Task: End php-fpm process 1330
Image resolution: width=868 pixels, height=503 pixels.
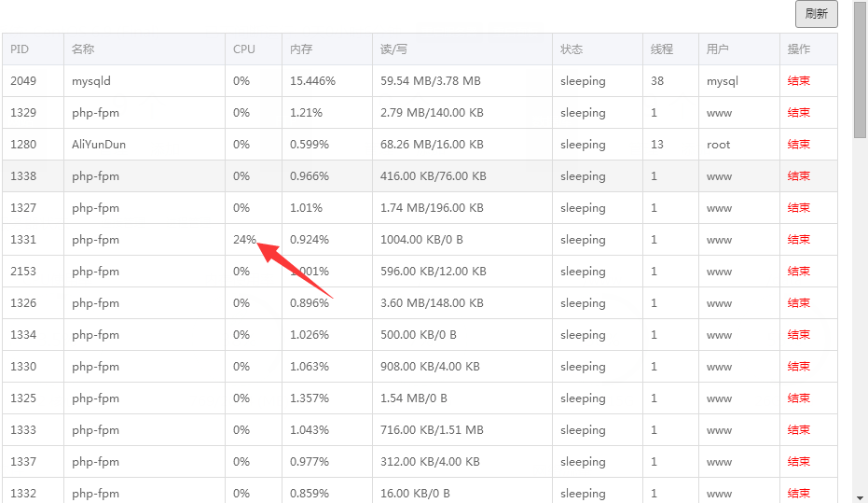Action: tap(798, 366)
